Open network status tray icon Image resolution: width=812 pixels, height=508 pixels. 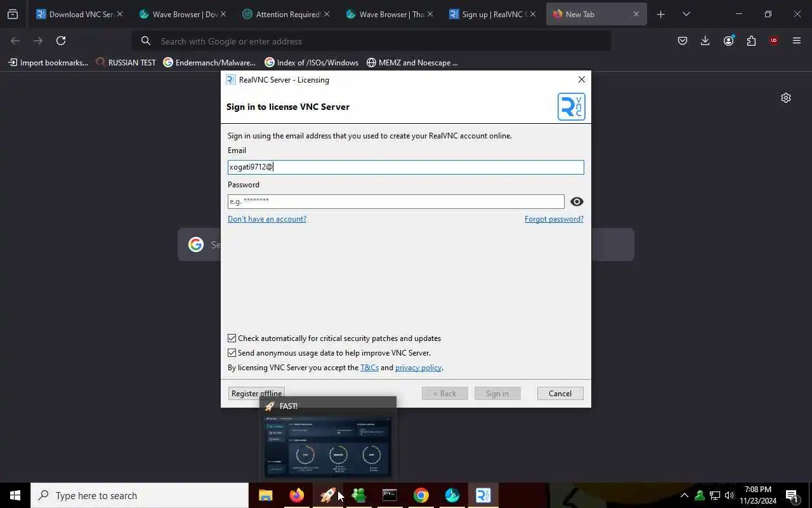point(715,495)
